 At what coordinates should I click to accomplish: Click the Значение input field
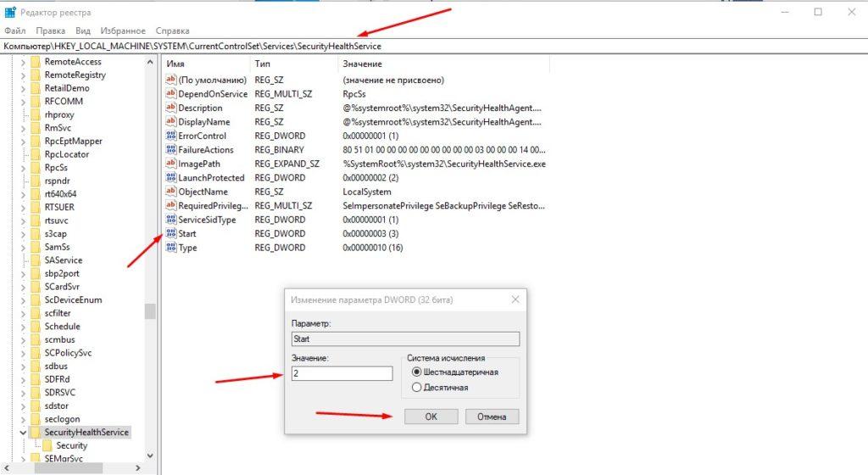[x=342, y=373]
